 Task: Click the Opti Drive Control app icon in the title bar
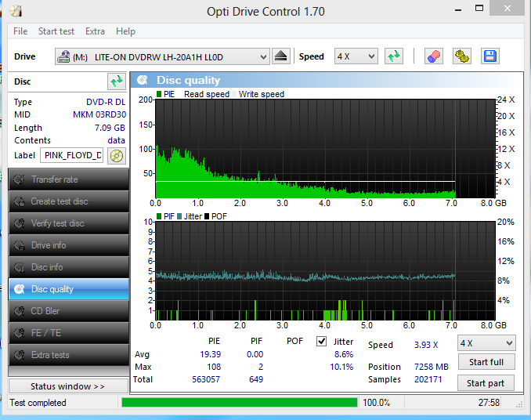pyautogui.click(x=16, y=11)
